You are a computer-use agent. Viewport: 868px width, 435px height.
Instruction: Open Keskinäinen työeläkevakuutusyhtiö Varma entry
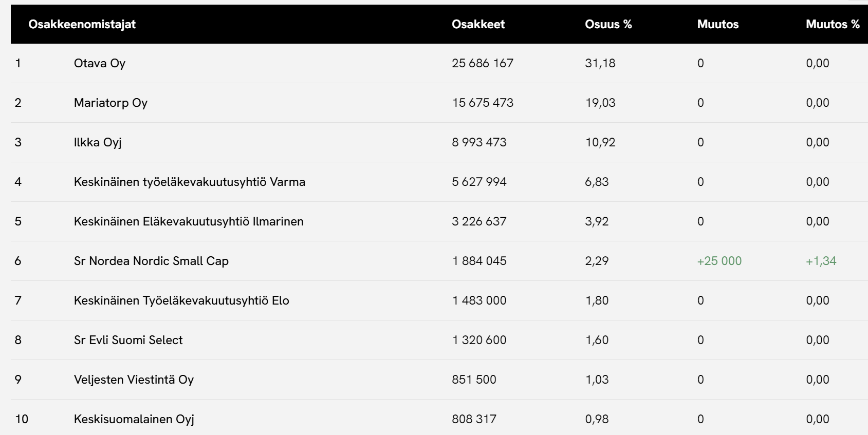[x=189, y=182]
